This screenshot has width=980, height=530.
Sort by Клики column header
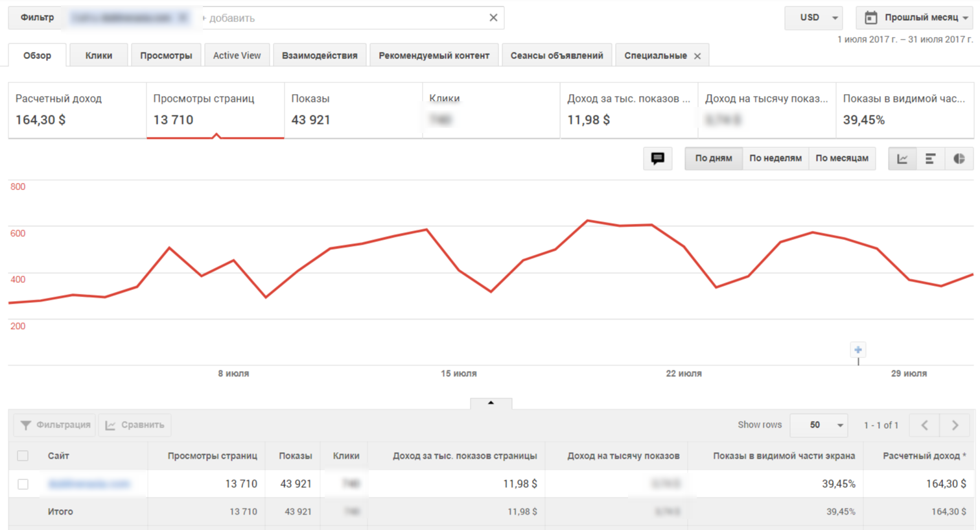point(346,456)
